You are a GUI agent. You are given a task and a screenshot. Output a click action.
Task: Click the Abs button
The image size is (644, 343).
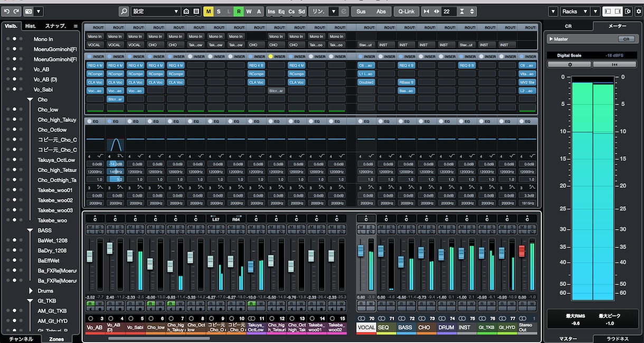(x=381, y=11)
